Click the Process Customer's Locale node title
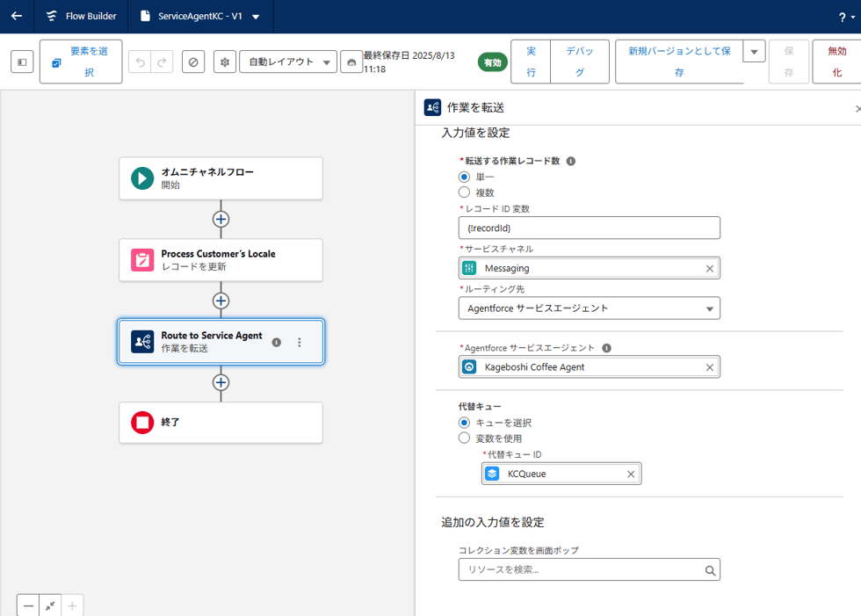This screenshot has height=616, width=861. pyautogui.click(x=218, y=254)
